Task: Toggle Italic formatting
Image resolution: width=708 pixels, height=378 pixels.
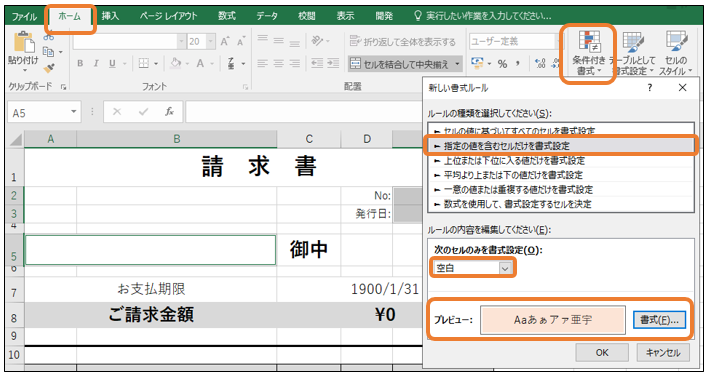Action: click(x=96, y=64)
